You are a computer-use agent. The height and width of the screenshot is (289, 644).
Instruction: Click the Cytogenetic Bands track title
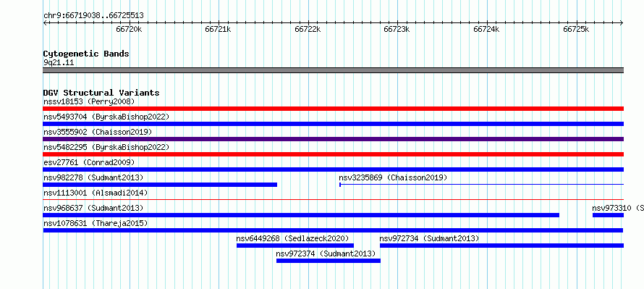86,54
